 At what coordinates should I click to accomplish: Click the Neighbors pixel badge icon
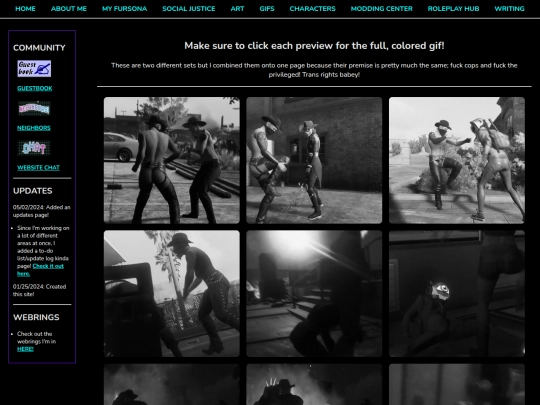[x=34, y=108]
